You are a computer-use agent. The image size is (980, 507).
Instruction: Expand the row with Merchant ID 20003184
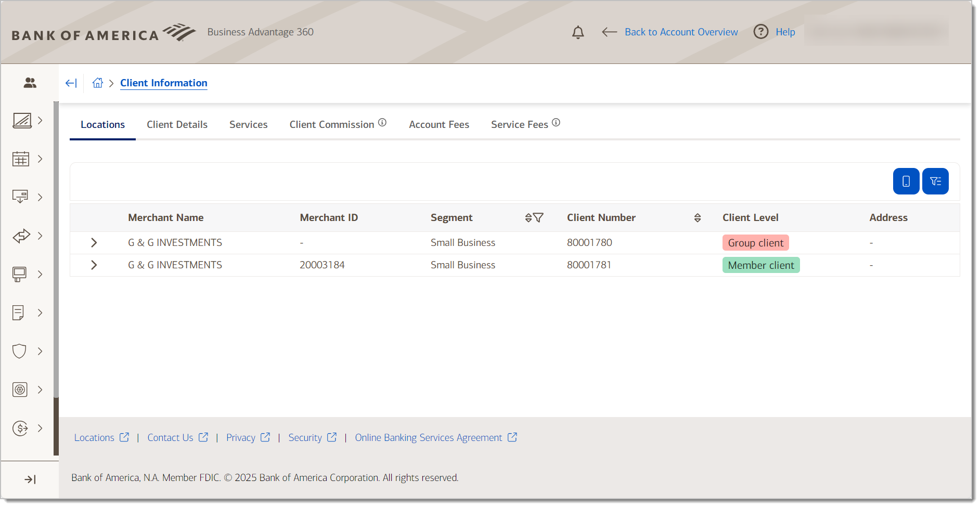click(94, 265)
